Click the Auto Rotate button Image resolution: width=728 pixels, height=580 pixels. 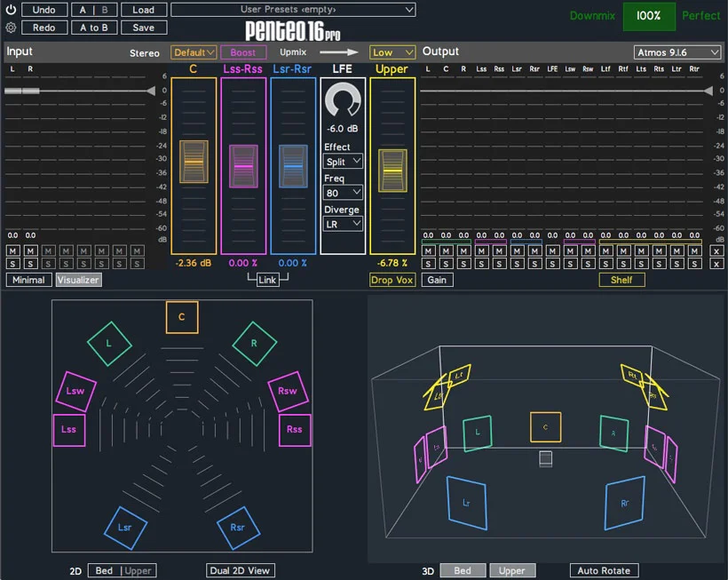604,571
